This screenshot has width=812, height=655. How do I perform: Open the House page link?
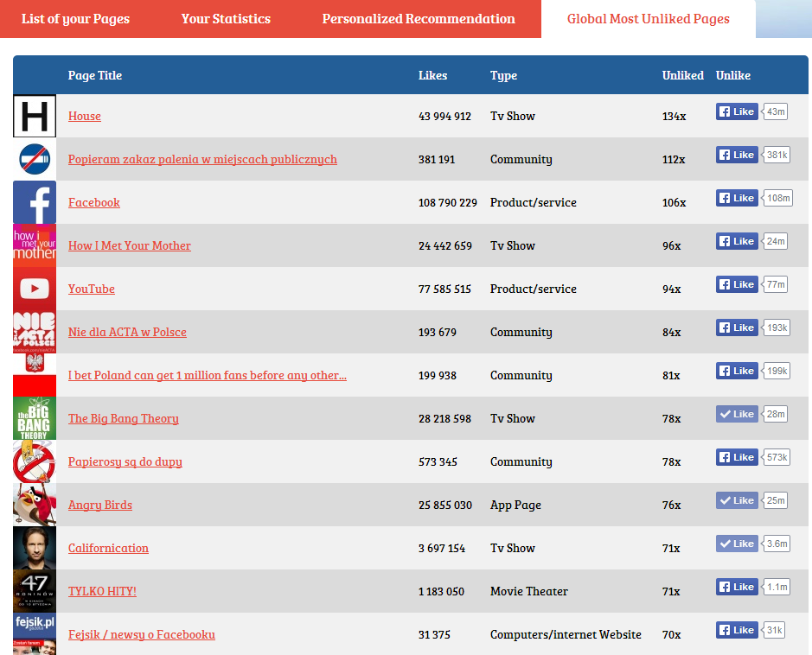[x=85, y=116]
